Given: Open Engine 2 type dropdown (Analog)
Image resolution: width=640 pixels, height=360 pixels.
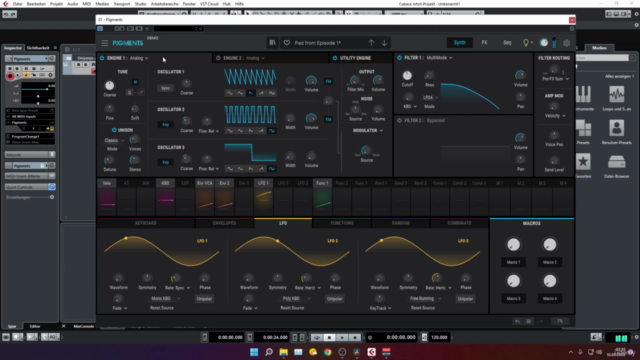Looking at the screenshot, I should (x=256, y=58).
